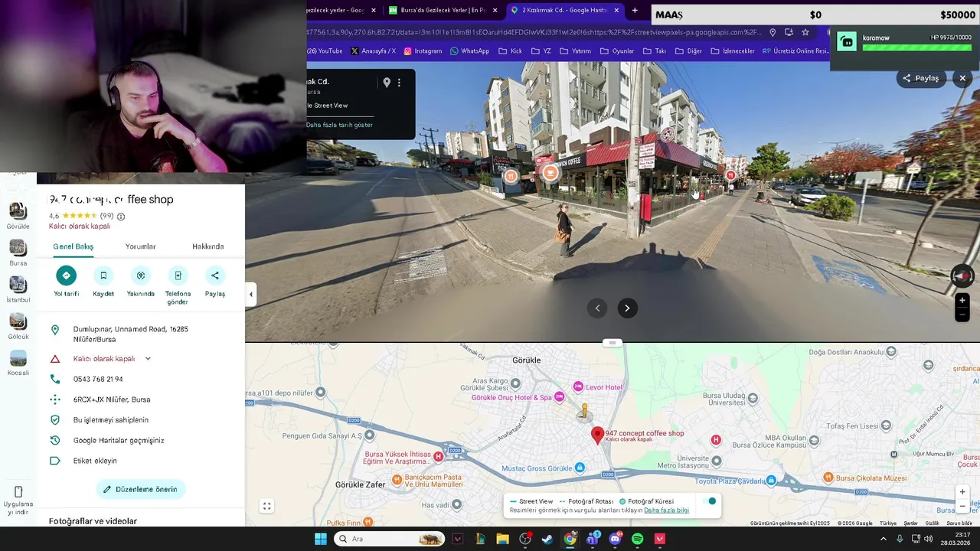The image size is (980, 551).
Task: Click the bookmark star in address bar
Action: pos(805,32)
